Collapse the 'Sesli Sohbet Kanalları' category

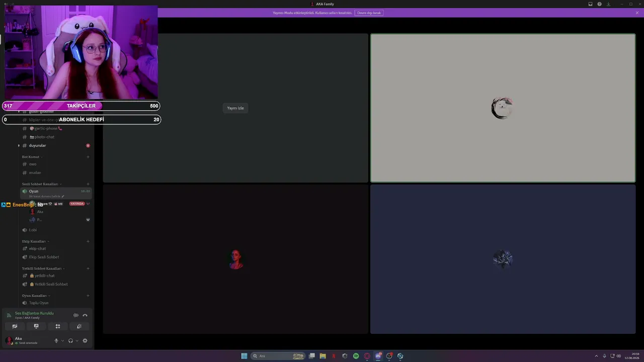[x=41, y=184]
